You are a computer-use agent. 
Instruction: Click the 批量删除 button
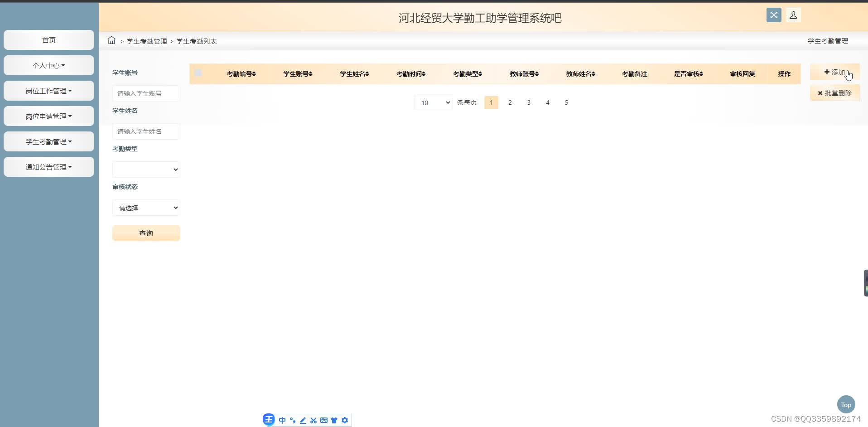(x=834, y=93)
